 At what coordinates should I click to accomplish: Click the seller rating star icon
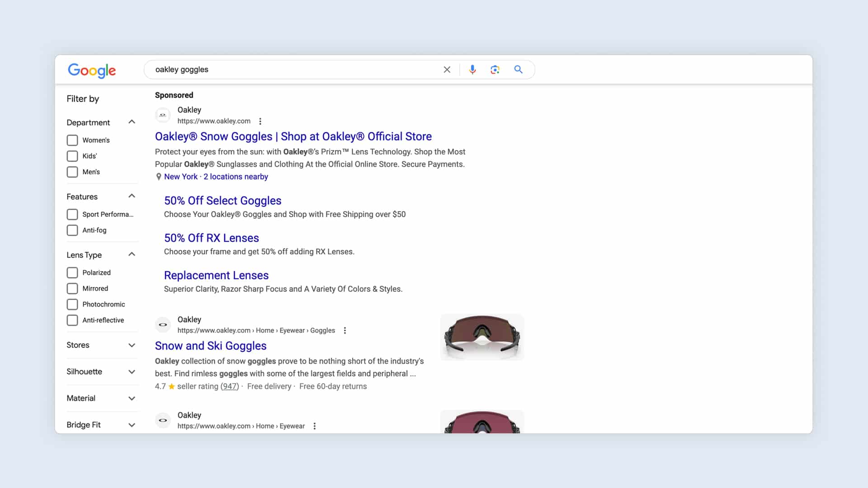(x=172, y=386)
